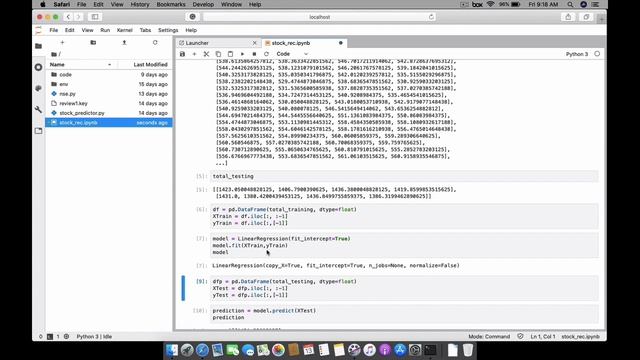Open the Running Terminals and Kernels sidebar tab

pos(38,67)
